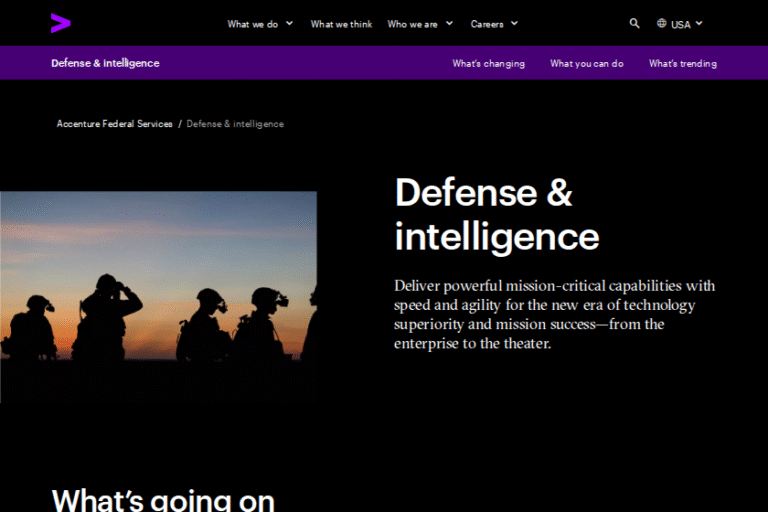Click the Careers menu text
The height and width of the screenshot is (512, 768).
tap(487, 24)
